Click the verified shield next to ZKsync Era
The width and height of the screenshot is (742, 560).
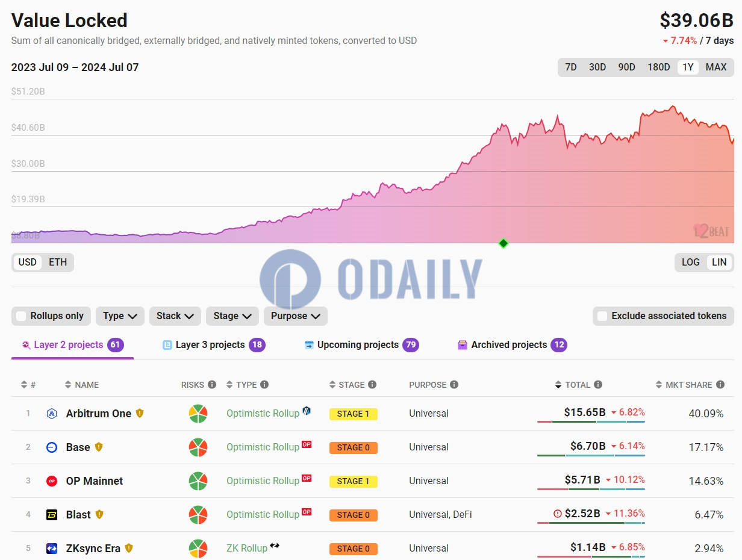click(x=129, y=548)
